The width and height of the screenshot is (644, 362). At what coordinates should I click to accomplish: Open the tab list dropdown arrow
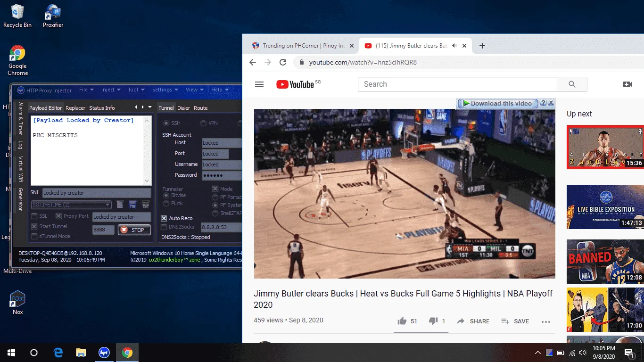(x=150, y=107)
